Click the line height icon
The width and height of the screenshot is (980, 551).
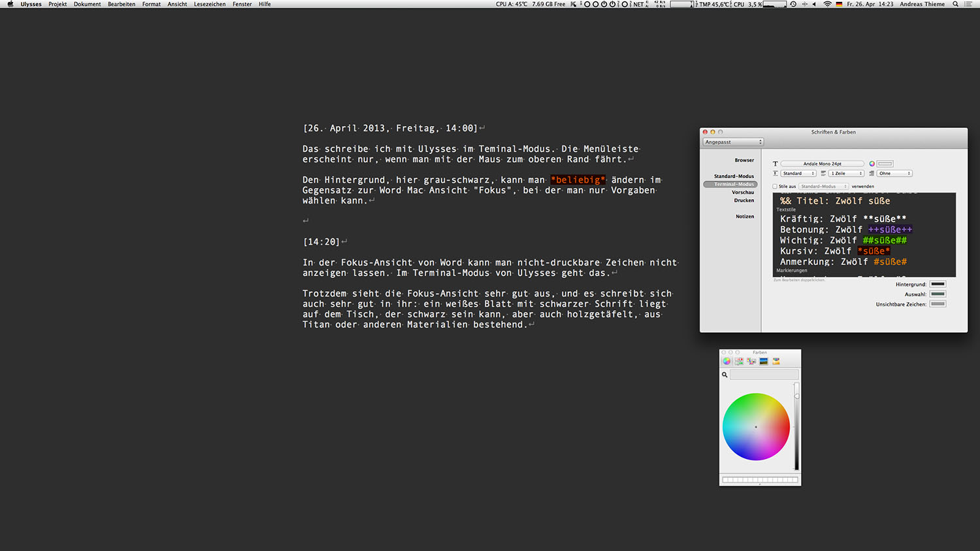776,174
